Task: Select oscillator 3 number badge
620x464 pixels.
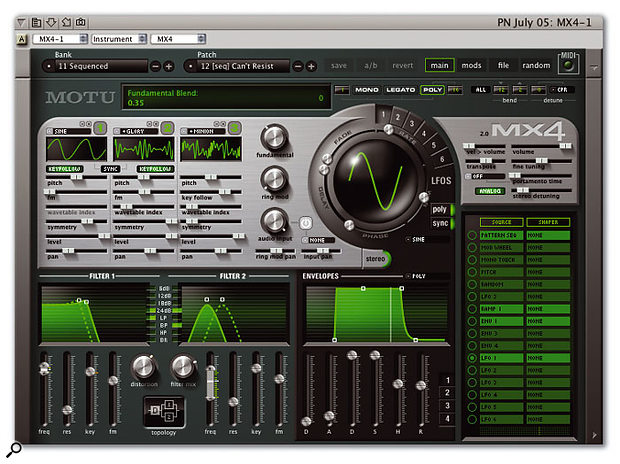Action: click(x=235, y=128)
